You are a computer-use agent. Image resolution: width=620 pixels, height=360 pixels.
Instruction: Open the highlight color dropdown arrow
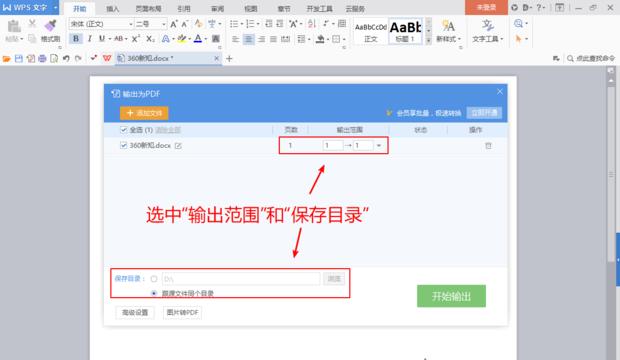(x=190, y=39)
